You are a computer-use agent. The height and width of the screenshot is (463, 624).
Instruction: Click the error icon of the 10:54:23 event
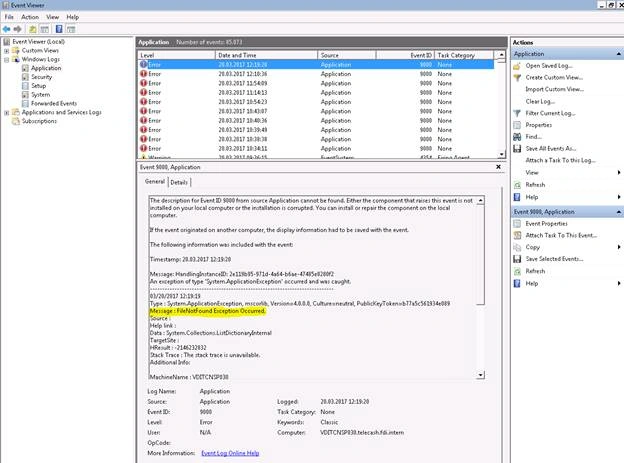click(x=144, y=102)
